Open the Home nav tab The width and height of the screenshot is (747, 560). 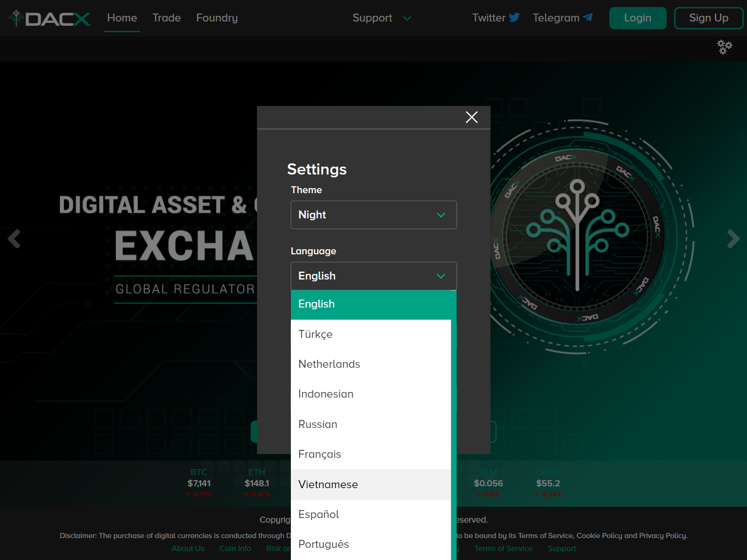pos(122,18)
